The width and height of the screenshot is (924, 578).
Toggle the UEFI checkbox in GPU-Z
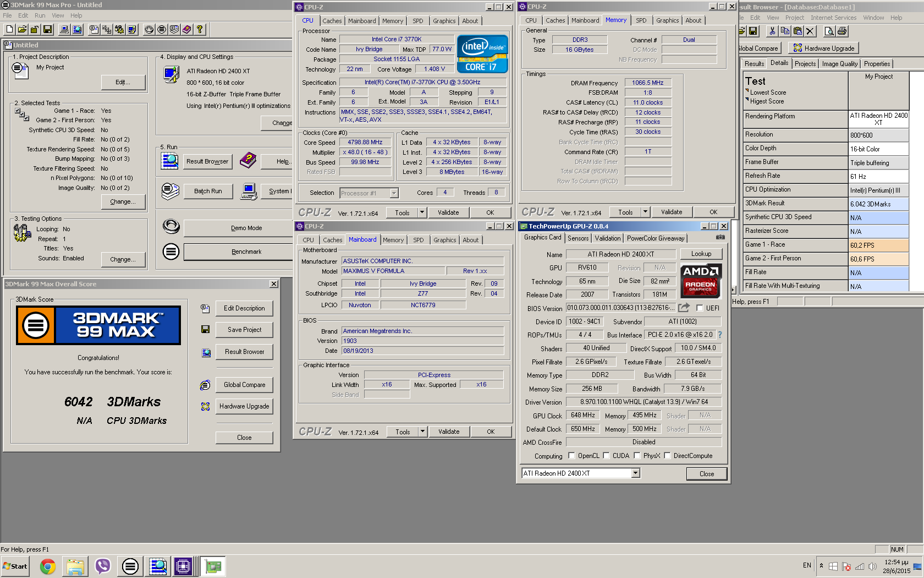[x=700, y=308]
